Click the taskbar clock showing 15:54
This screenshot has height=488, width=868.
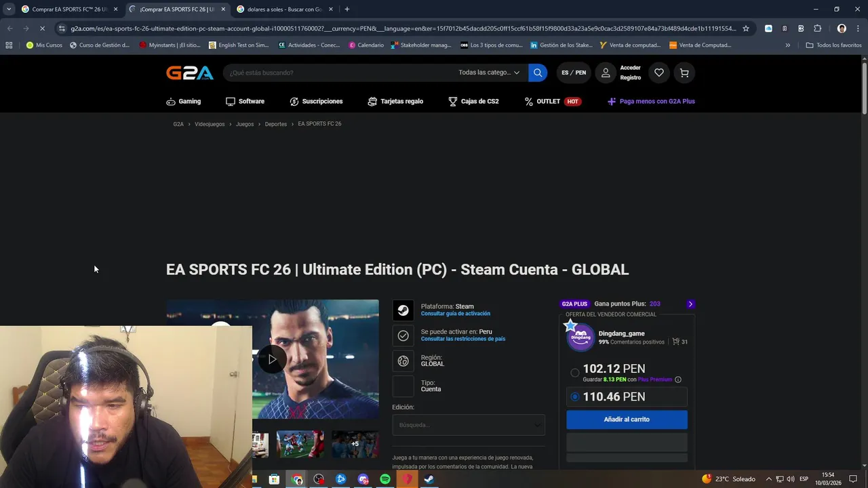click(828, 479)
